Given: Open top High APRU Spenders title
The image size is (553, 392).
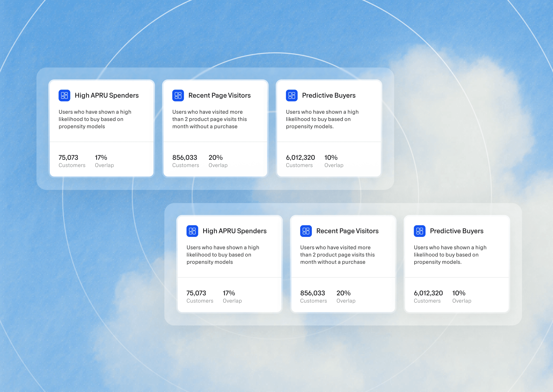Looking at the screenshot, I should point(107,95).
